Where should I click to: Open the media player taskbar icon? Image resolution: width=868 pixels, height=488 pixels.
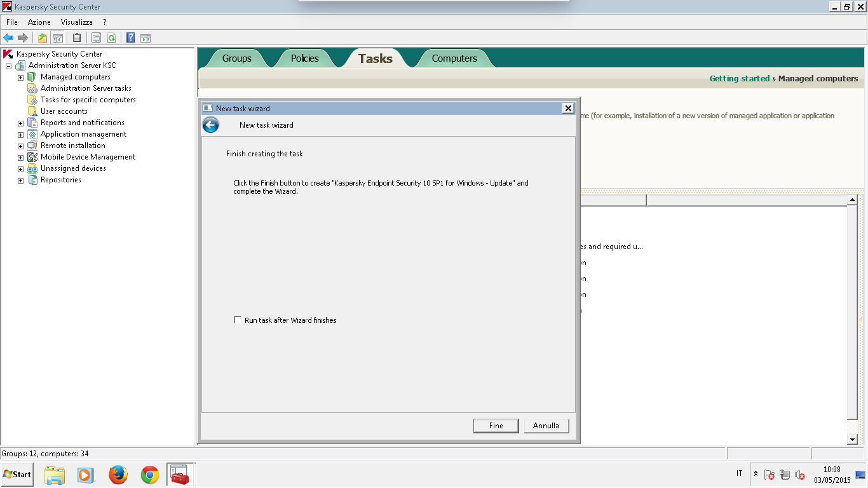click(x=86, y=475)
